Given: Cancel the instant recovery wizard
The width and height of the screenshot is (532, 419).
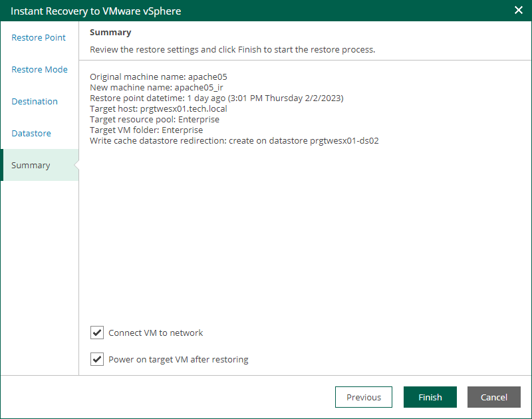Looking at the screenshot, I should point(494,397).
